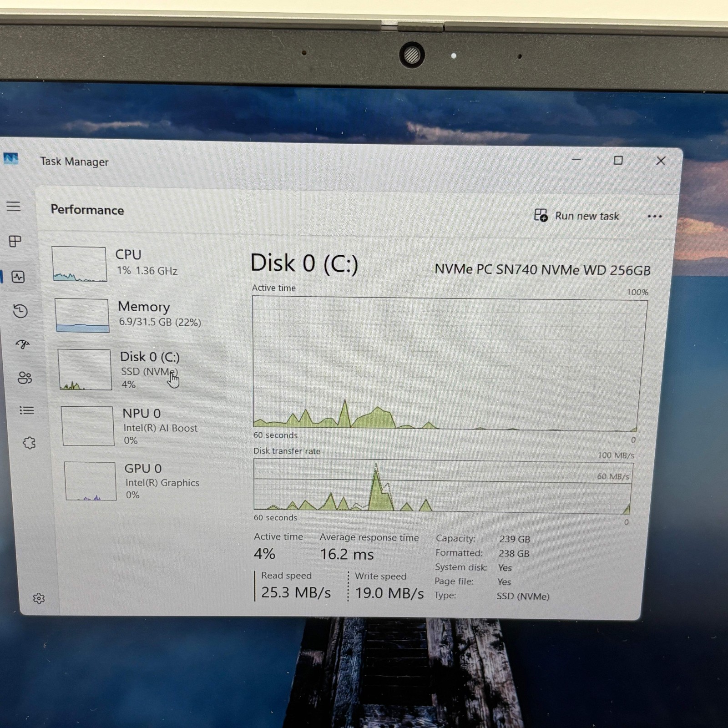Click the 238 GB formatted value
Screen dimensions: 728x728
pos(514,553)
